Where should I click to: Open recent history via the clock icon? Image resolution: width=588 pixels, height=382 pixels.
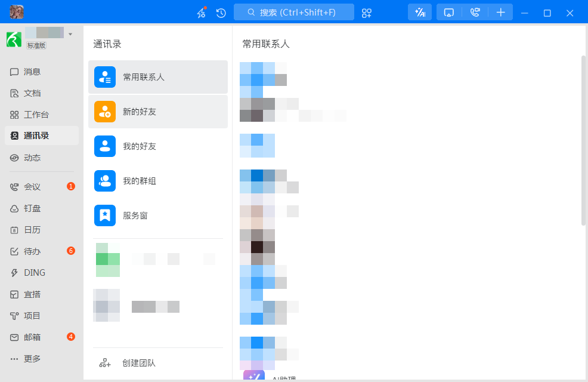(221, 12)
